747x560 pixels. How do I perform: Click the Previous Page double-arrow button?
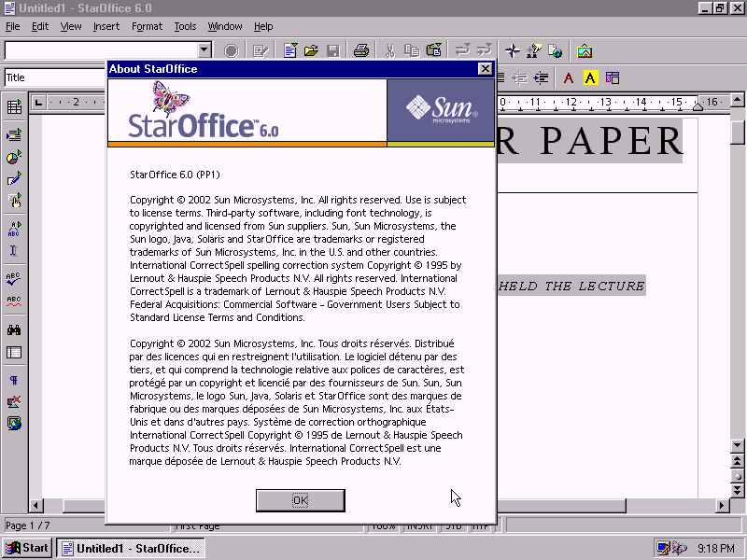pos(737,461)
